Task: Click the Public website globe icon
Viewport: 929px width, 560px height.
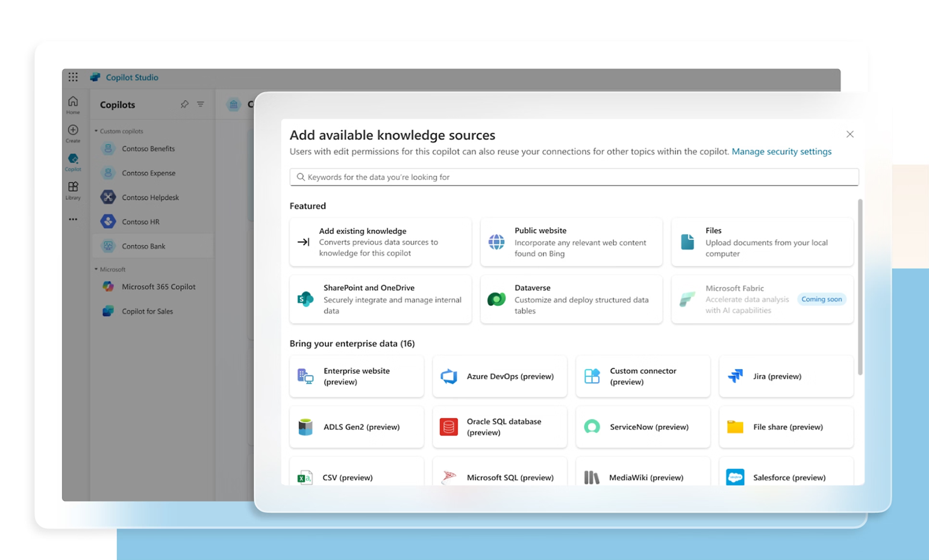Action: point(496,242)
